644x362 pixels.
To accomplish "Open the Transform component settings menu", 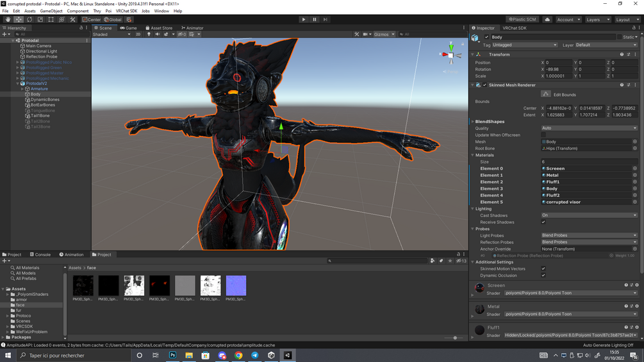I will click(636, 54).
